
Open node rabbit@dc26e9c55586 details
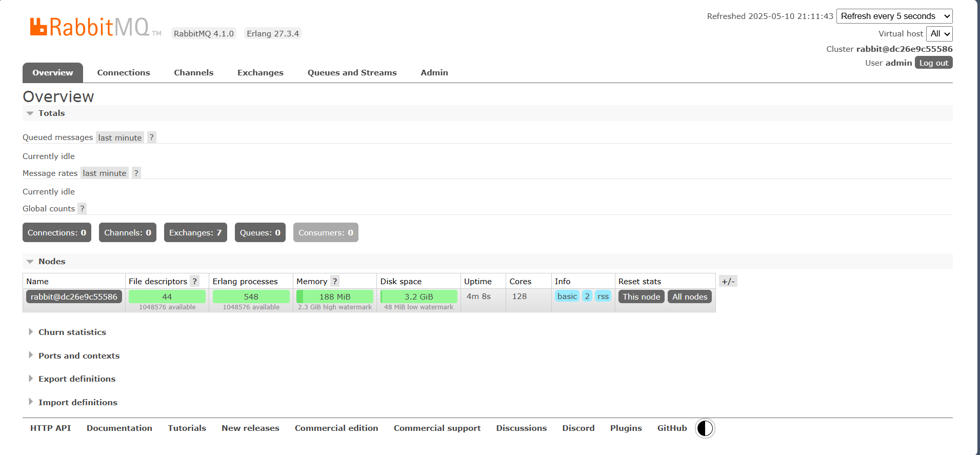pos(74,296)
